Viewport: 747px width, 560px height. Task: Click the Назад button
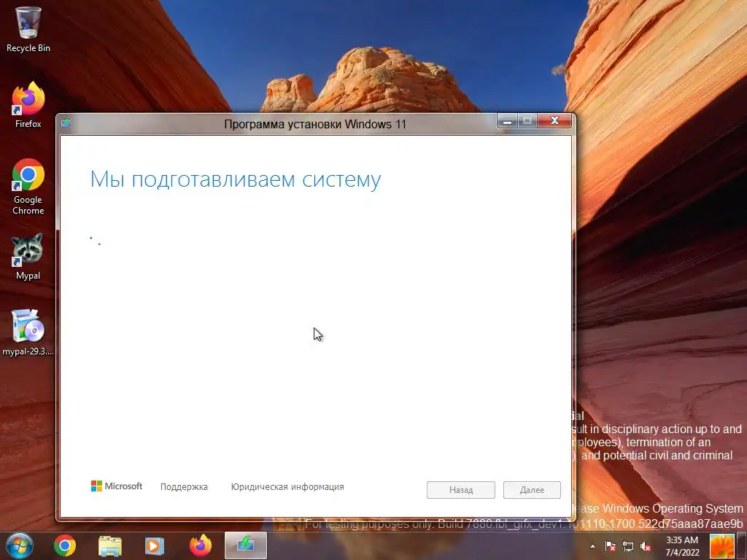point(461,489)
